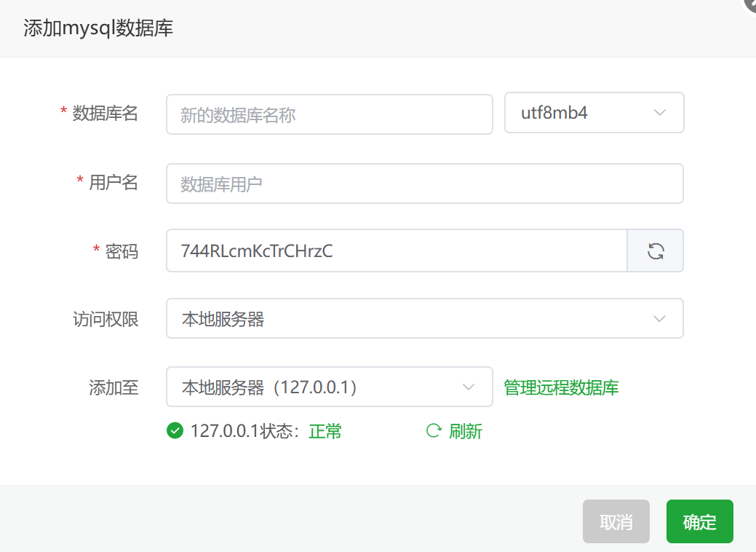The height and width of the screenshot is (552, 756).
Task: Click the green checkmark status icon
Action: [x=175, y=431]
